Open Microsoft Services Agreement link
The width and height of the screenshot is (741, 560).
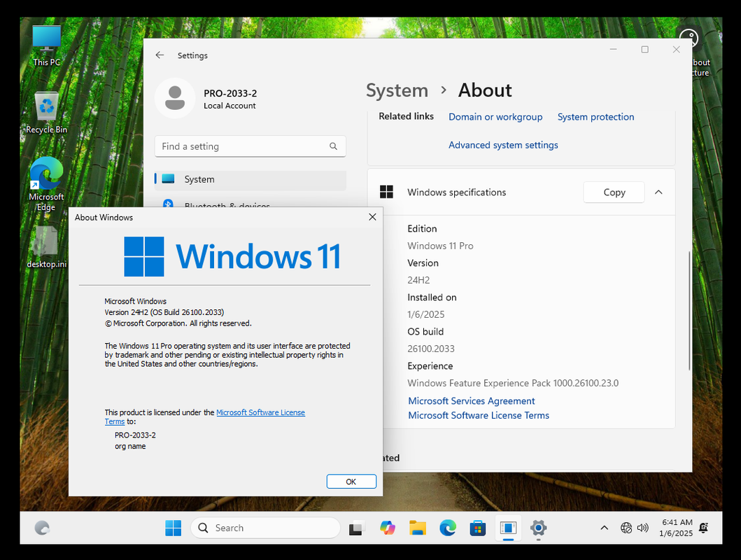[x=471, y=400]
